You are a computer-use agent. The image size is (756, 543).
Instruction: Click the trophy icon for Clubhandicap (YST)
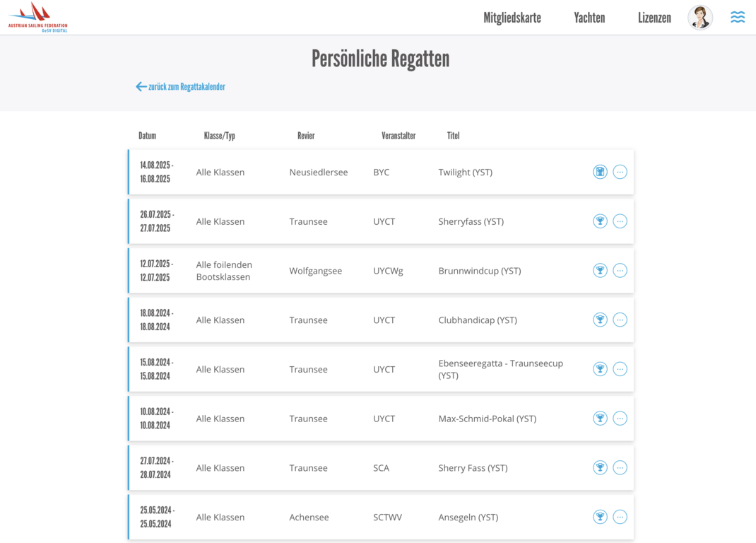pos(600,320)
